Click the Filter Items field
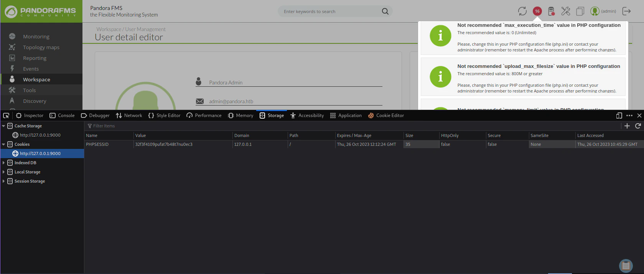644x274 pixels. (104, 126)
